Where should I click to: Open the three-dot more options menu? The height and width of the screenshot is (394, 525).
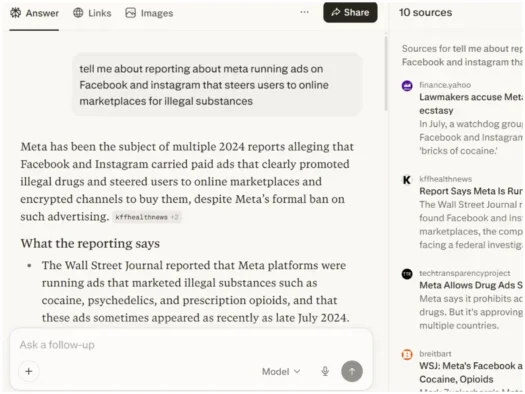(304, 12)
